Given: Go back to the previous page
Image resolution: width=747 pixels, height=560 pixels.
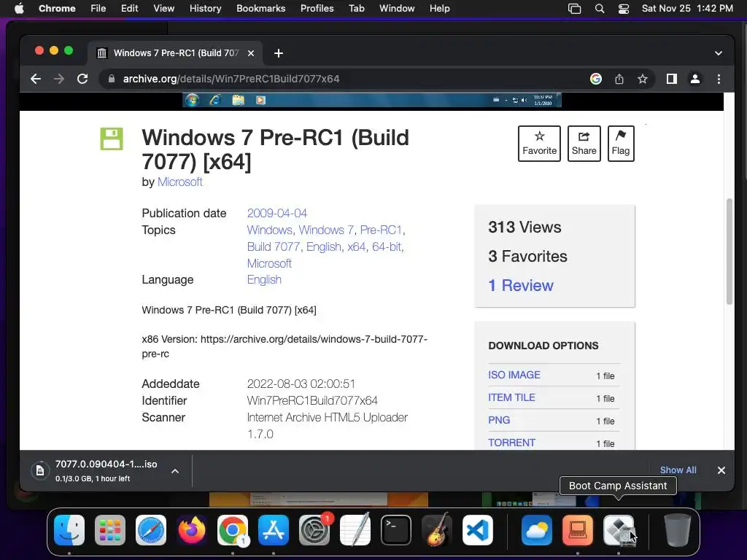Looking at the screenshot, I should 36,79.
